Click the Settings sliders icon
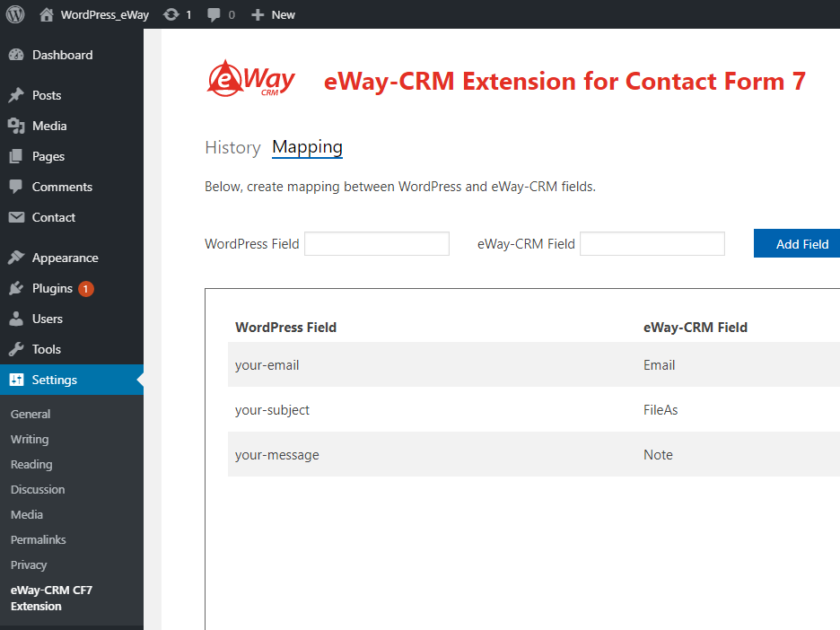 pyautogui.click(x=16, y=380)
